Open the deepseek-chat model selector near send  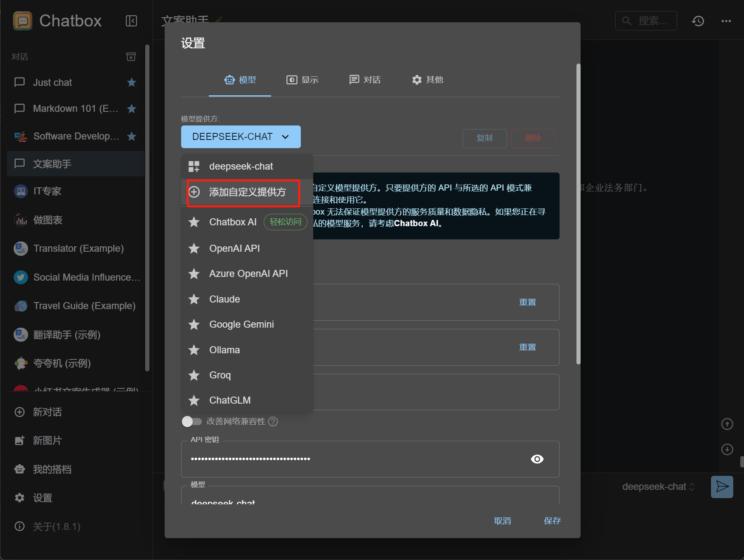tap(659, 487)
